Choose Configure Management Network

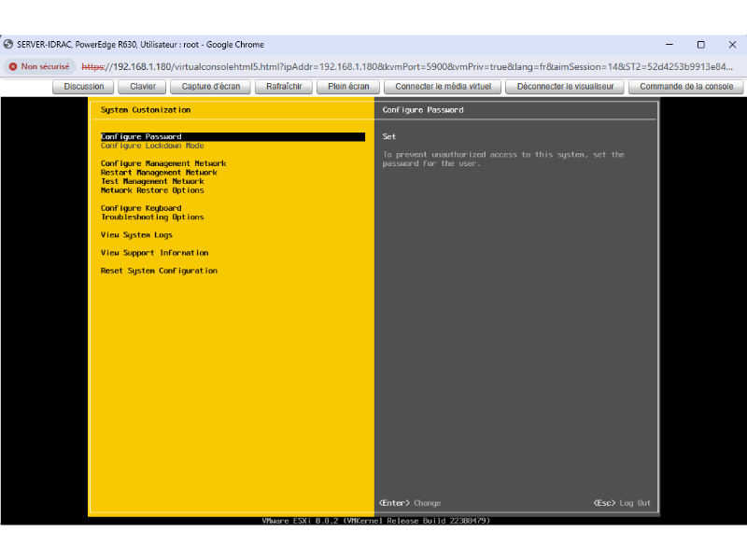(163, 163)
